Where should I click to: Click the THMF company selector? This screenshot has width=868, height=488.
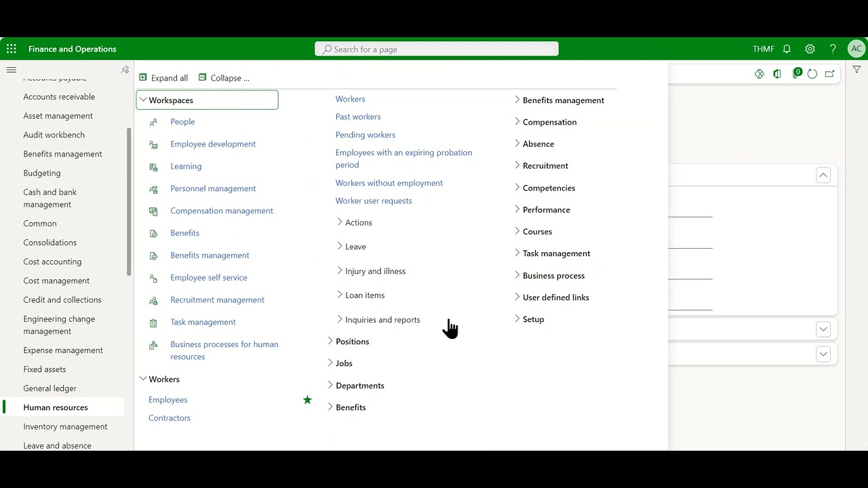coord(764,49)
